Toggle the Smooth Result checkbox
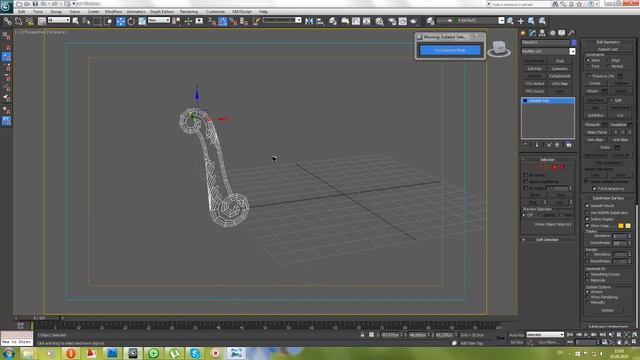 pyautogui.click(x=588, y=206)
